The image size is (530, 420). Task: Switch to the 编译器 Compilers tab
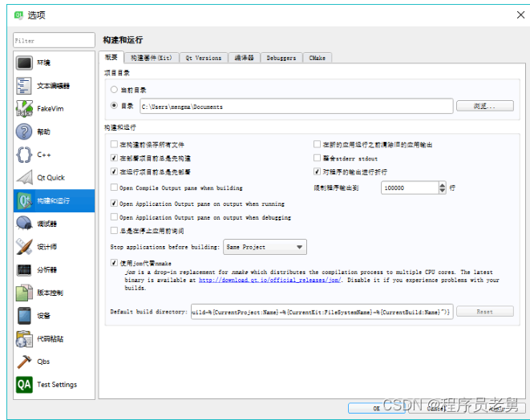click(244, 59)
